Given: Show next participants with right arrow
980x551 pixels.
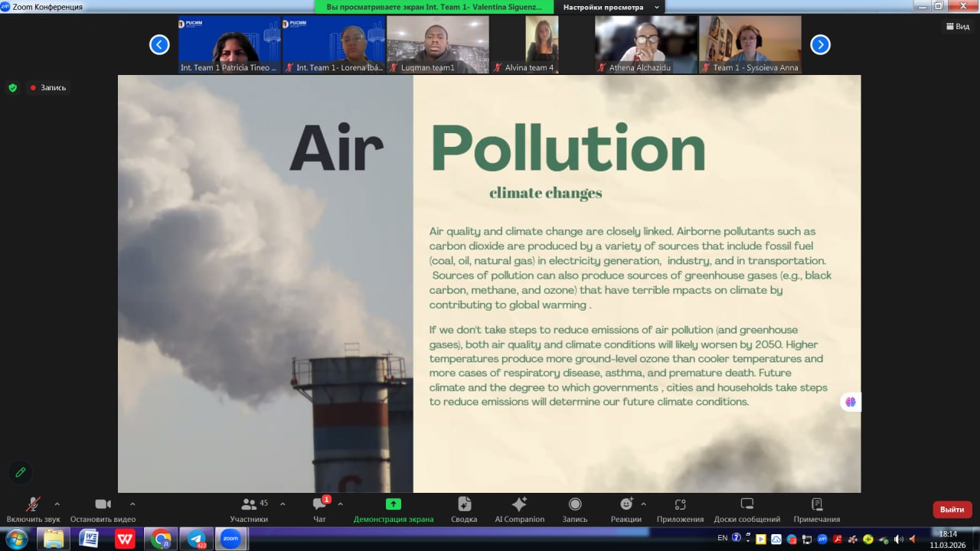Looking at the screenshot, I should pos(820,44).
